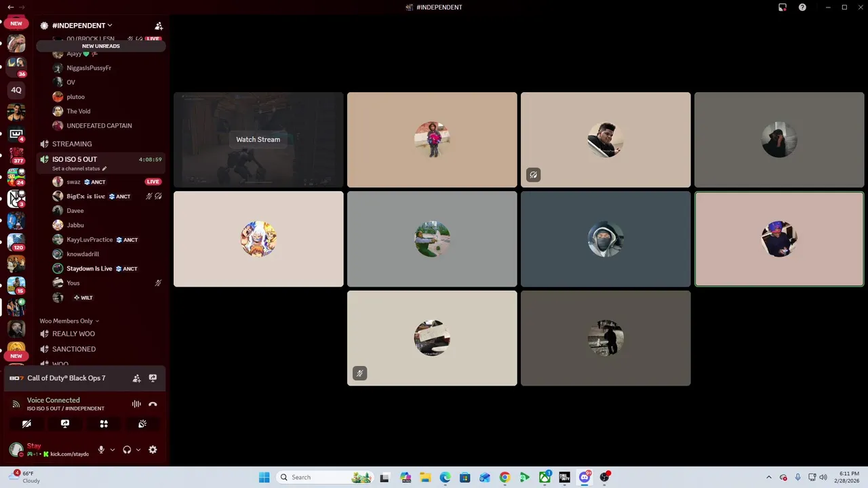Open server icon with 120 badge
868x488 pixels.
[x=16, y=241]
